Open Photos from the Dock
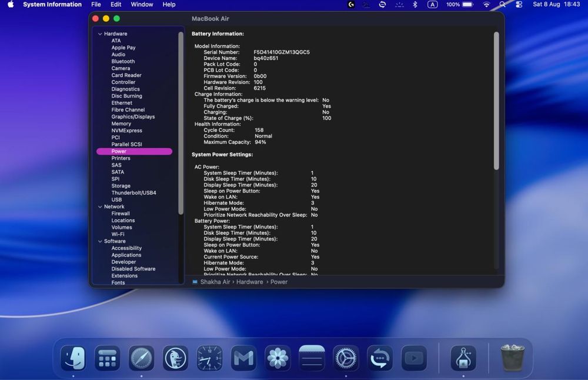The image size is (588, 380). coord(278,358)
